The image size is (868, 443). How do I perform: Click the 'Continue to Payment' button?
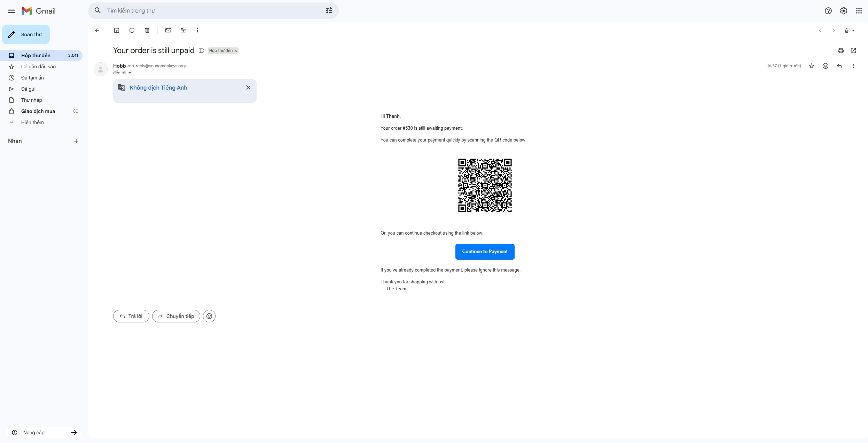coord(485,252)
